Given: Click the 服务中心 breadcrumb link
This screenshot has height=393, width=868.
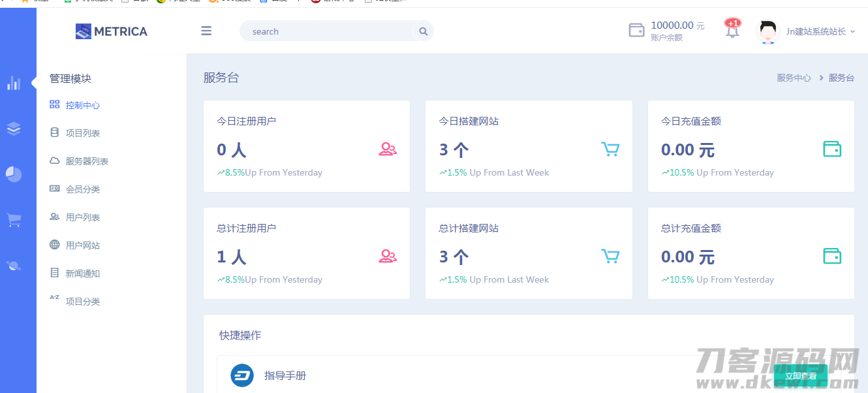Looking at the screenshot, I should click(794, 78).
